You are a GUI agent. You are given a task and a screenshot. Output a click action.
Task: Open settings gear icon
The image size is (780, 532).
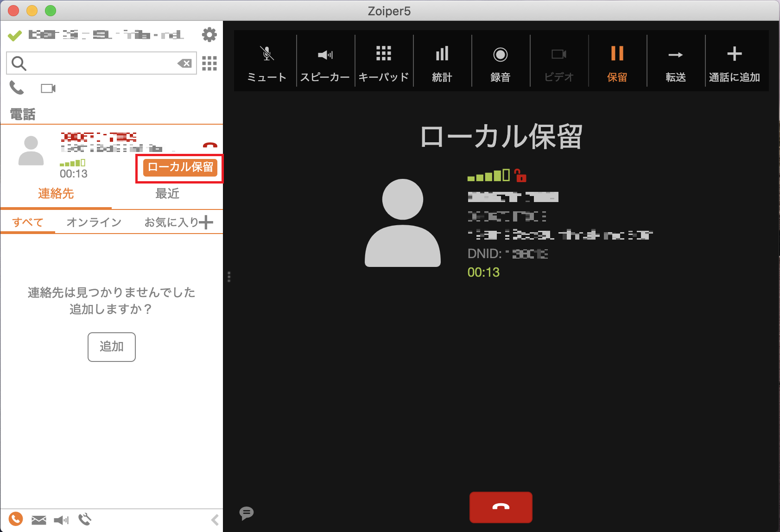tap(209, 34)
